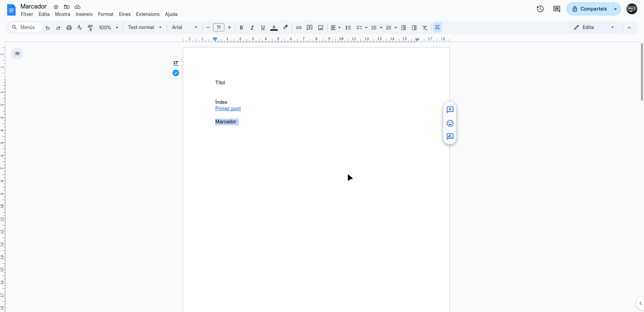Screen dimensions: 644x312
Task: Toggle underline formatting
Action: tap(263, 28)
